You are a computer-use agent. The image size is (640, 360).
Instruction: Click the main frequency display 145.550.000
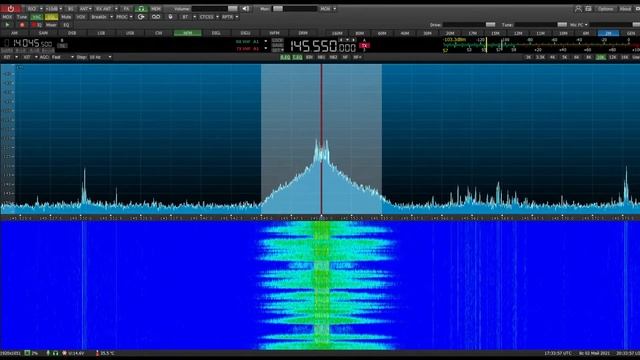click(323, 47)
